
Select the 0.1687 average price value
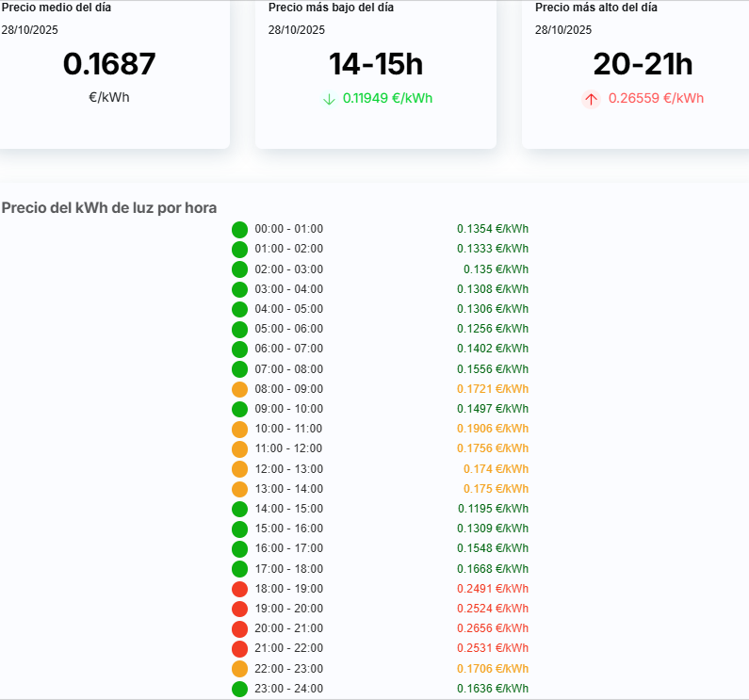click(x=109, y=64)
